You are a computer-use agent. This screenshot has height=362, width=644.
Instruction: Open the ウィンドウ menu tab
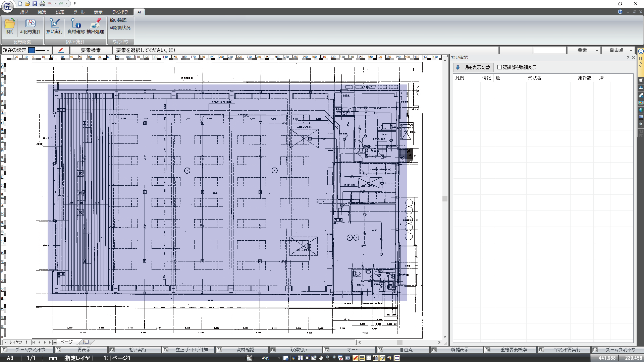(x=120, y=12)
